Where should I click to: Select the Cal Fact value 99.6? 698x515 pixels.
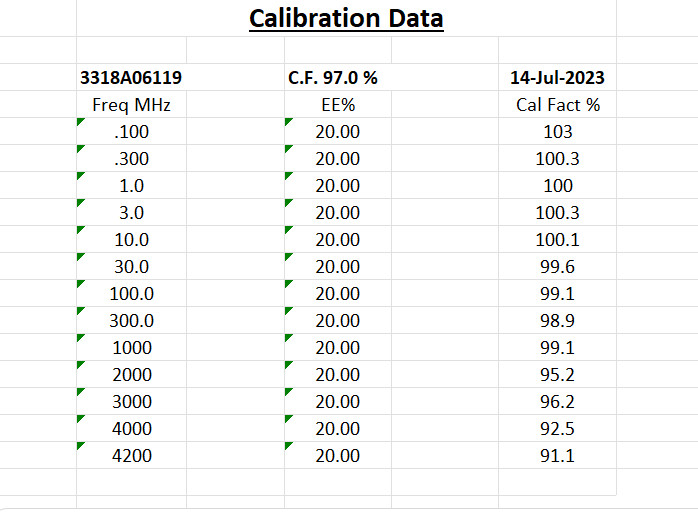point(557,266)
